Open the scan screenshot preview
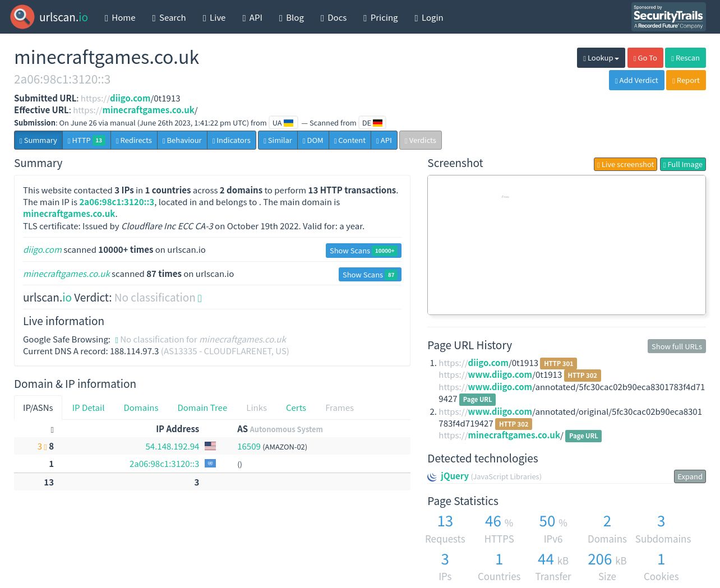This screenshot has width=720, height=588. [x=566, y=245]
